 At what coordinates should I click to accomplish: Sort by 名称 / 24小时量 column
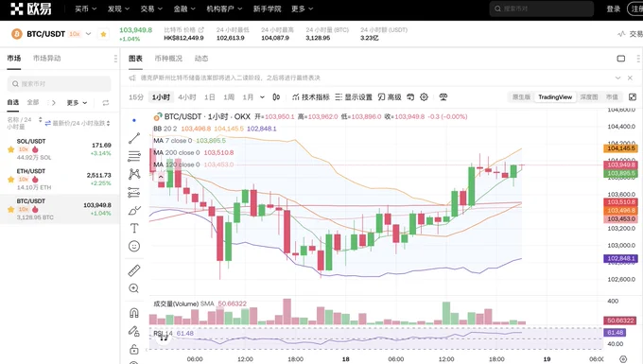(25, 123)
